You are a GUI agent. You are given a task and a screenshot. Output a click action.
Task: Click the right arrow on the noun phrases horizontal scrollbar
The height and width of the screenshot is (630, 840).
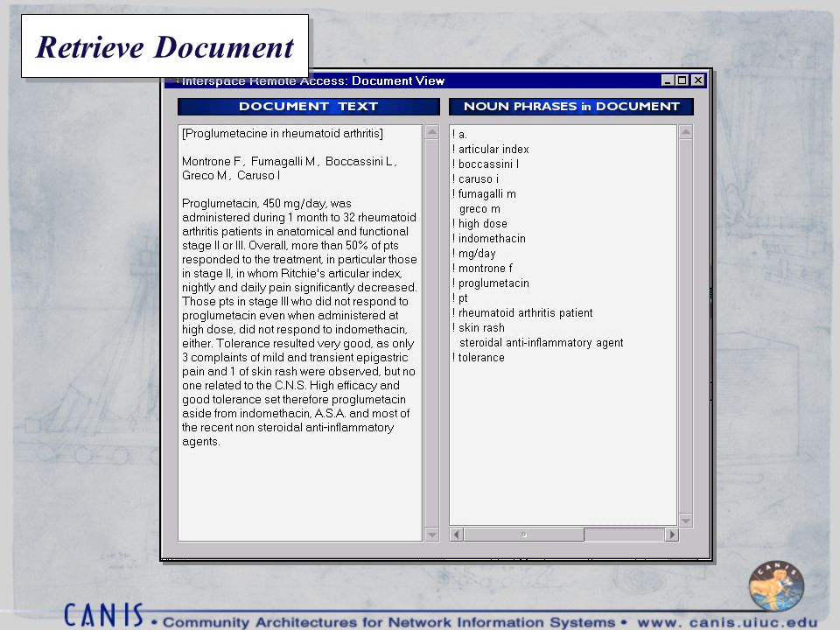[x=672, y=534]
